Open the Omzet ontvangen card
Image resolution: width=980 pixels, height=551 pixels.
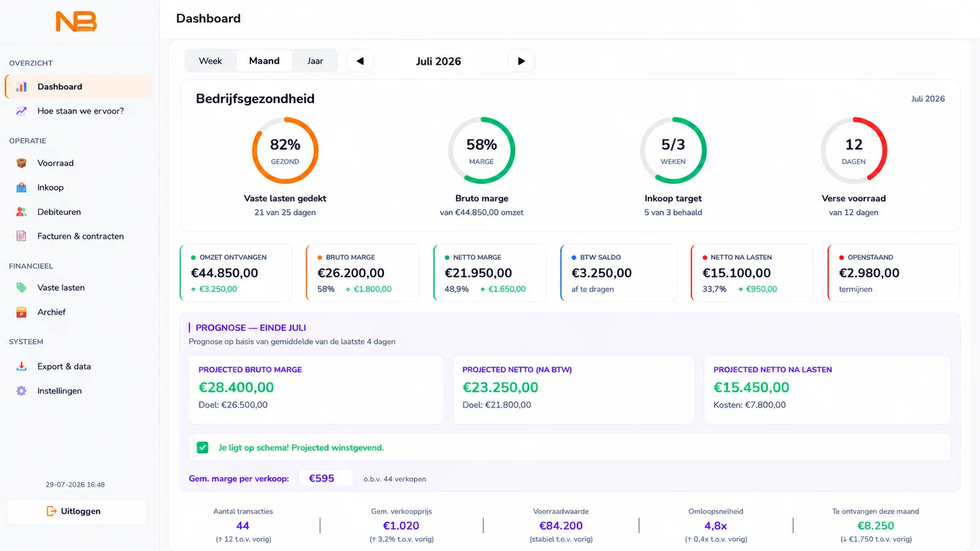[236, 272]
